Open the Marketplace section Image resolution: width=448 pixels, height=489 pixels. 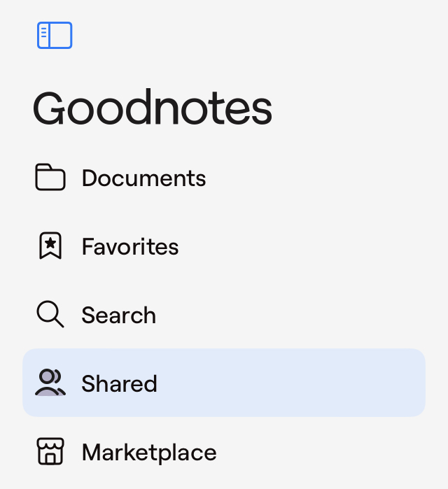pyautogui.click(x=148, y=453)
